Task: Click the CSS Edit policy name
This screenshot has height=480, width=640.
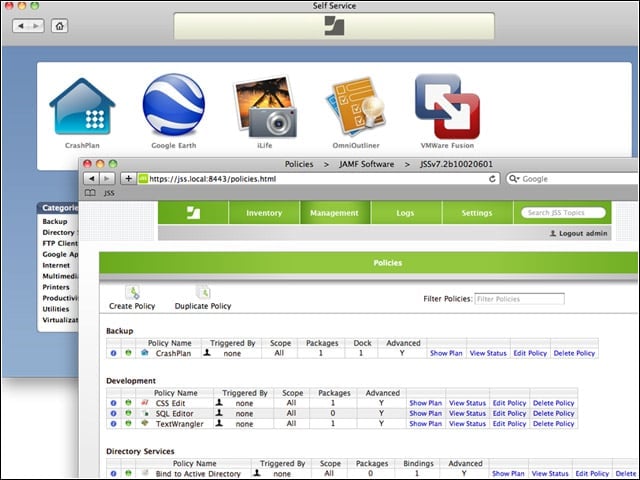Action: pyautogui.click(x=170, y=403)
